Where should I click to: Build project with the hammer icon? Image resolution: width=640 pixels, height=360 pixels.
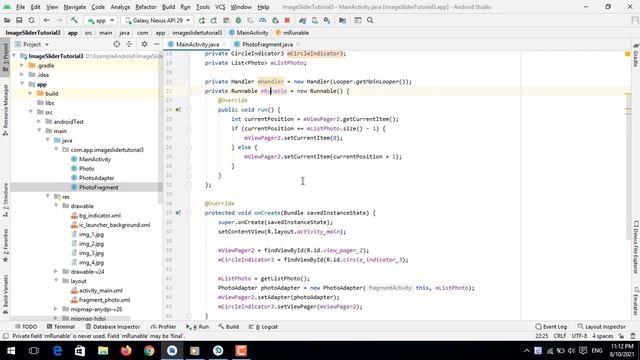[x=74, y=20]
